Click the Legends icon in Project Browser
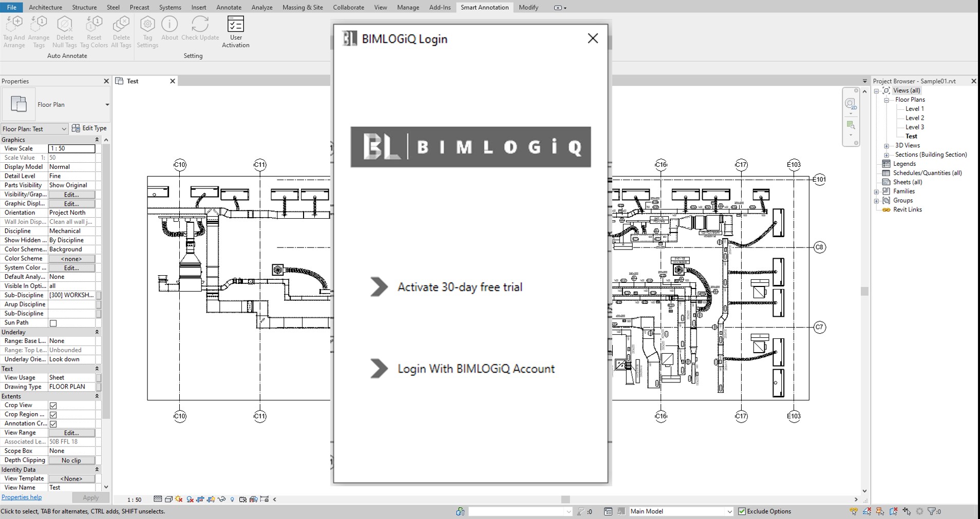 click(x=886, y=164)
